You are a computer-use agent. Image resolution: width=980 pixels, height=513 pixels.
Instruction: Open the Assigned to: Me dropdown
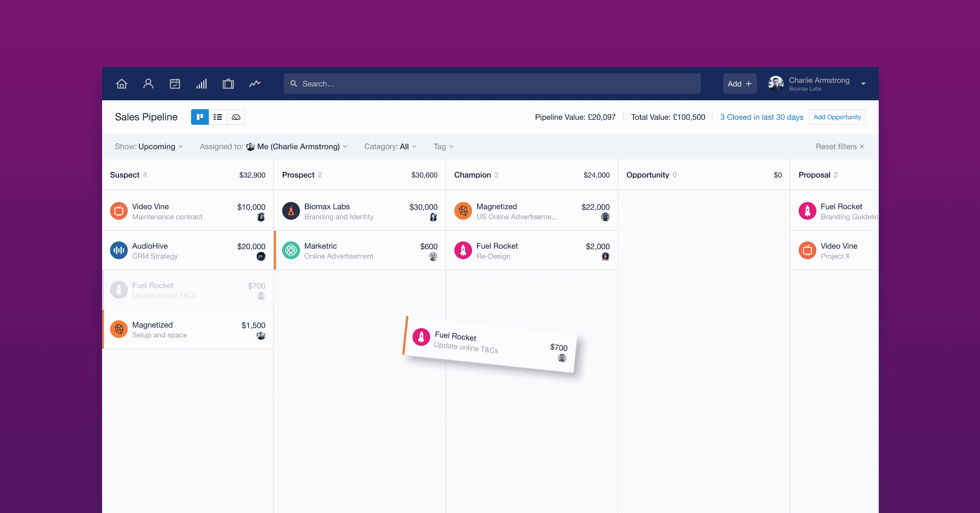(x=273, y=146)
